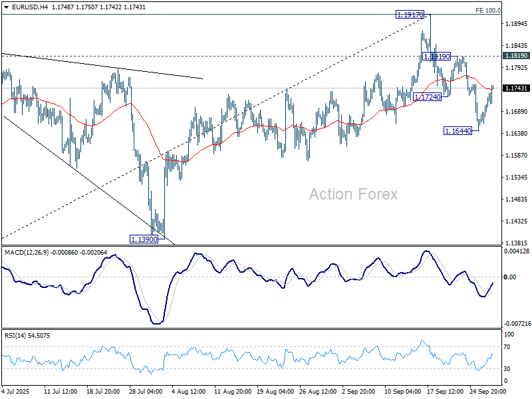Click the Action Forex watermark
Screen dimensions: 532x399
[353, 194]
